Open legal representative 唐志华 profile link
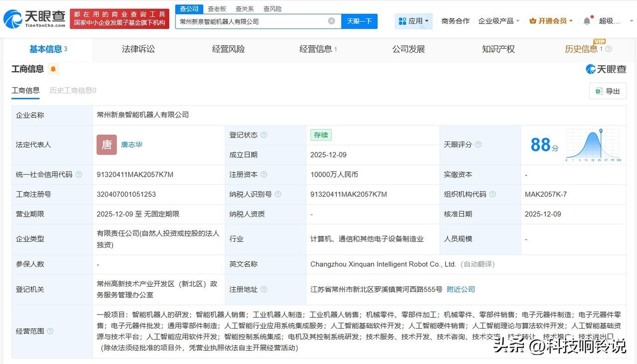 (132, 144)
